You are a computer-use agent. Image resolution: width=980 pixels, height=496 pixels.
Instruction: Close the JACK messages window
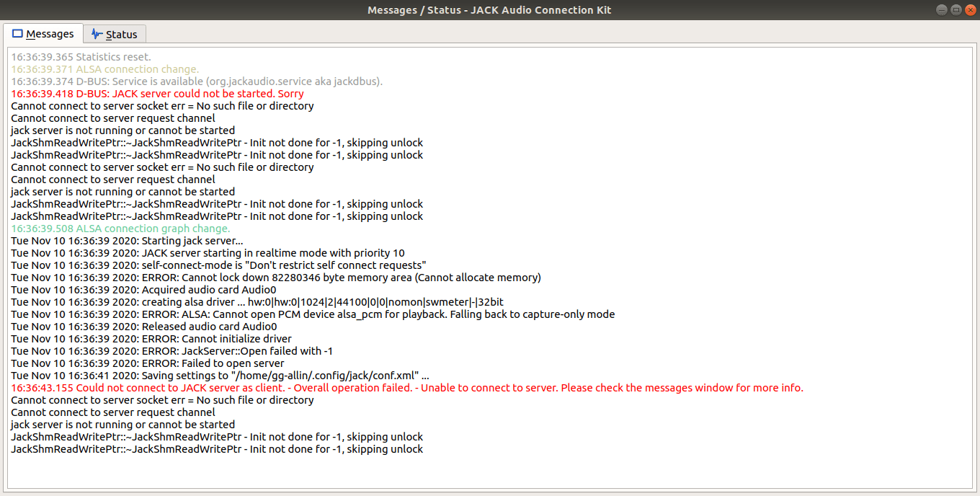[x=969, y=9]
